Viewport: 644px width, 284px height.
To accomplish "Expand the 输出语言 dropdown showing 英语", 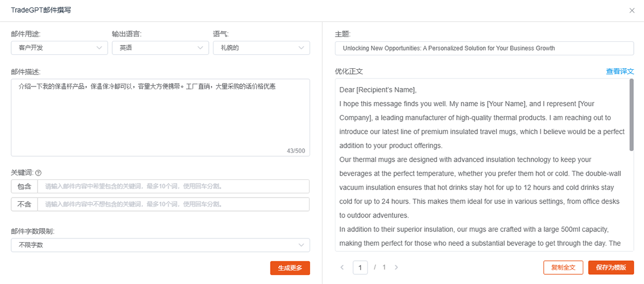I will [x=160, y=48].
